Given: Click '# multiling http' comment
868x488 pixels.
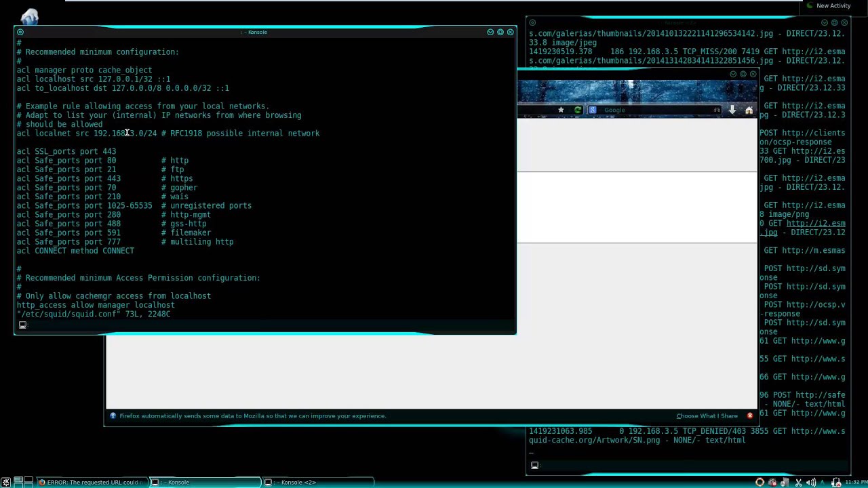Looking at the screenshot, I should (x=198, y=242).
